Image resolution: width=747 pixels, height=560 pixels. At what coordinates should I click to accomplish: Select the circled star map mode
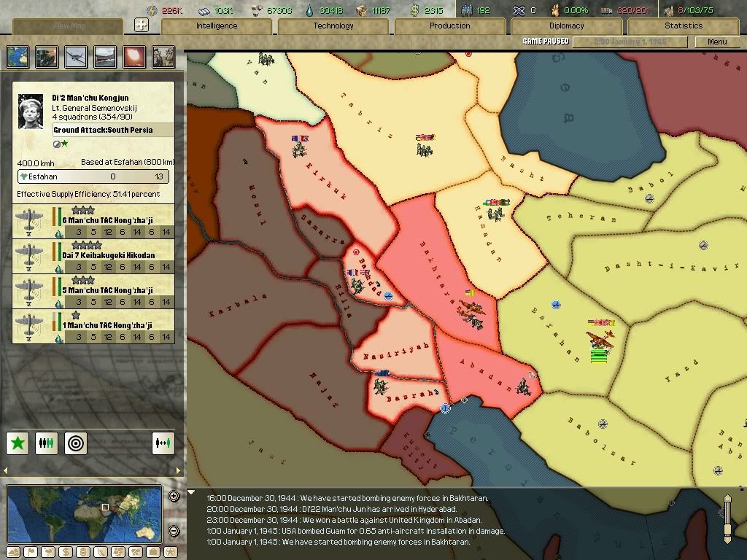click(x=171, y=553)
